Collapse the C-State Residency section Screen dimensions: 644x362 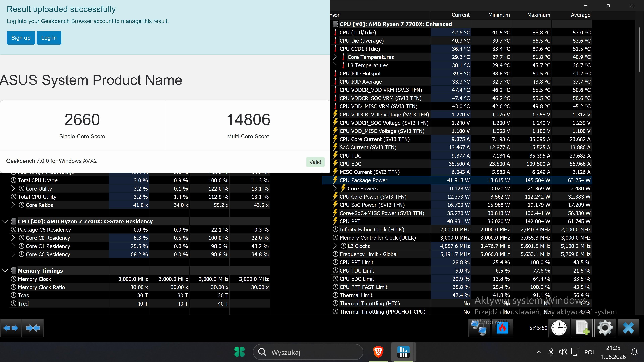click(x=5, y=221)
